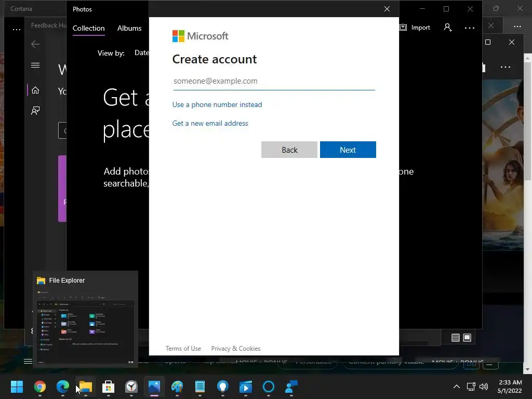Show hidden icons in the system tray
Viewport: 532px width, 399px height.
point(457,387)
